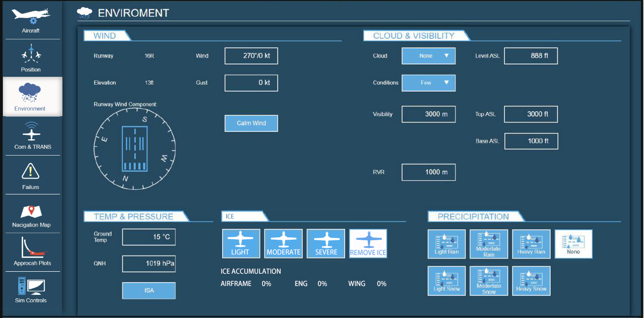Open the Navigation Map page
This screenshot has height=318, width=644.
(x=31, y=215)
